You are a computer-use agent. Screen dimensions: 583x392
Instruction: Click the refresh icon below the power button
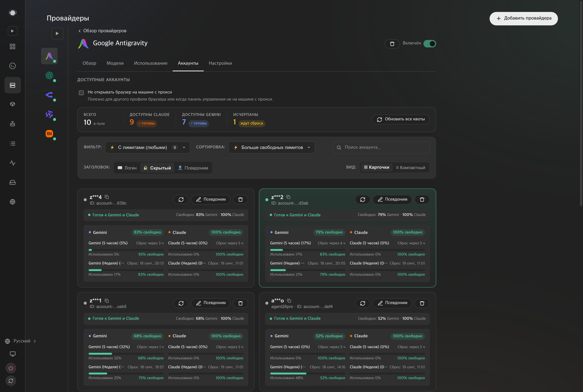11,381
